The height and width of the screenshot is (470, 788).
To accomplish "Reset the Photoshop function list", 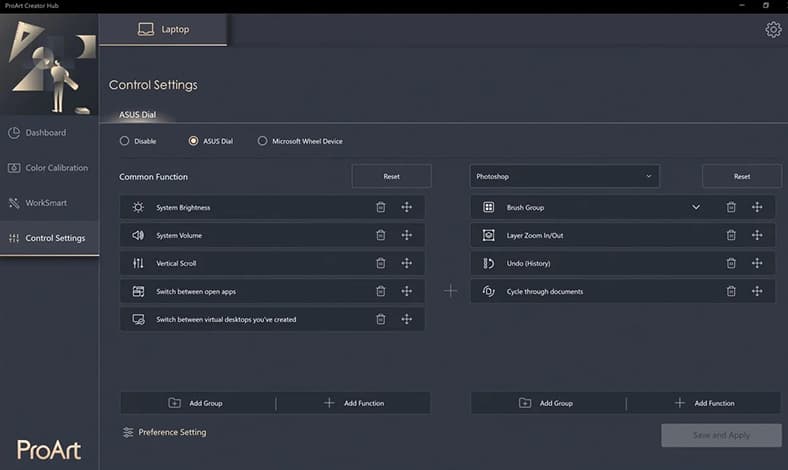I will (742, 176).
